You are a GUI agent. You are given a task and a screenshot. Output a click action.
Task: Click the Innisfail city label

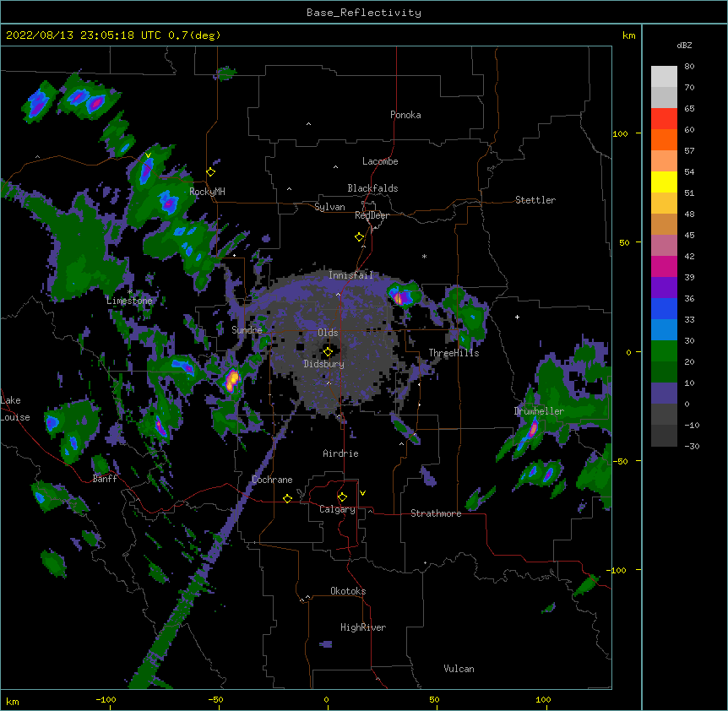pyautogui.click(x=351, y=275)
